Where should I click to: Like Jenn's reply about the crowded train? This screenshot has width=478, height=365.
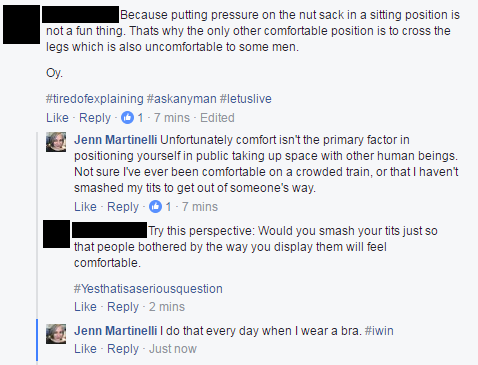(85, 207)
